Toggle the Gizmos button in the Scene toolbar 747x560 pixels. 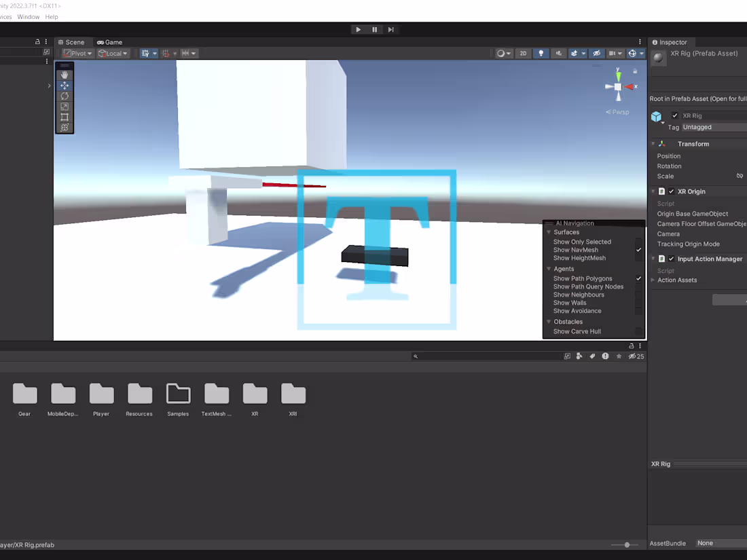(632, 54)
